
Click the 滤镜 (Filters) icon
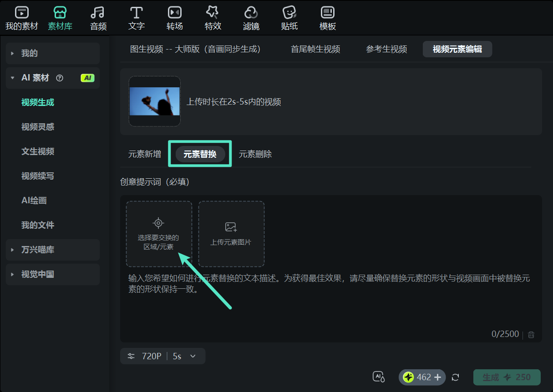(251, 17)
